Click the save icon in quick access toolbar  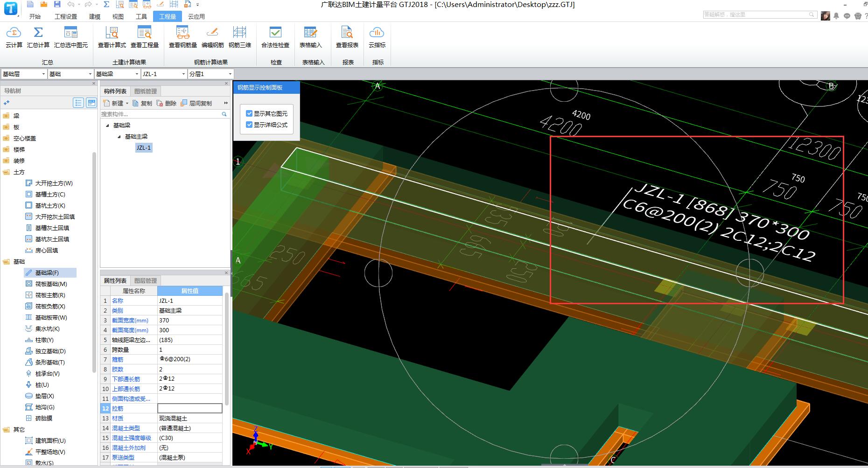click(x=57, y=4)
